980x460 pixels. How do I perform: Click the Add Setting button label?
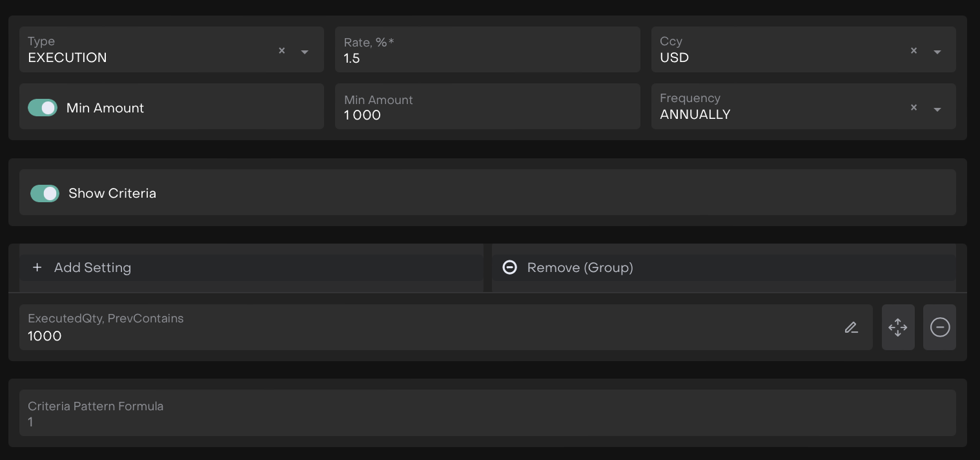pyautogui.click(x=92, y=267)
